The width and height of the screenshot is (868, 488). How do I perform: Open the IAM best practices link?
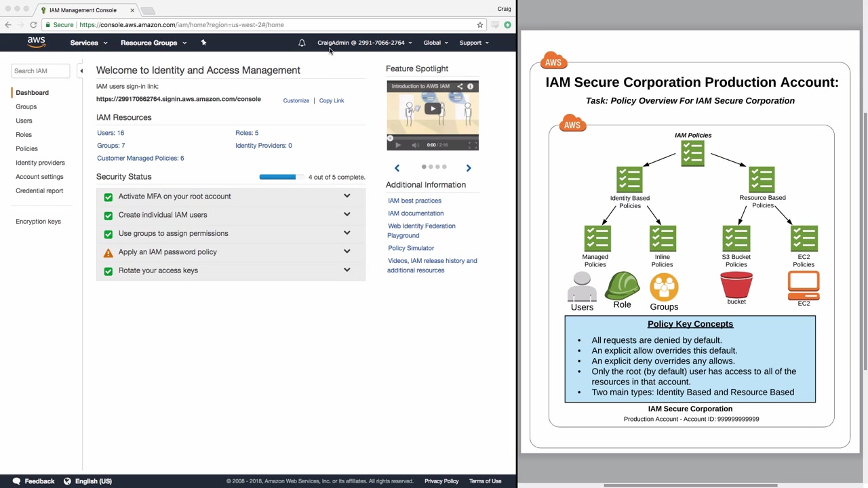(x=414, y=201)
